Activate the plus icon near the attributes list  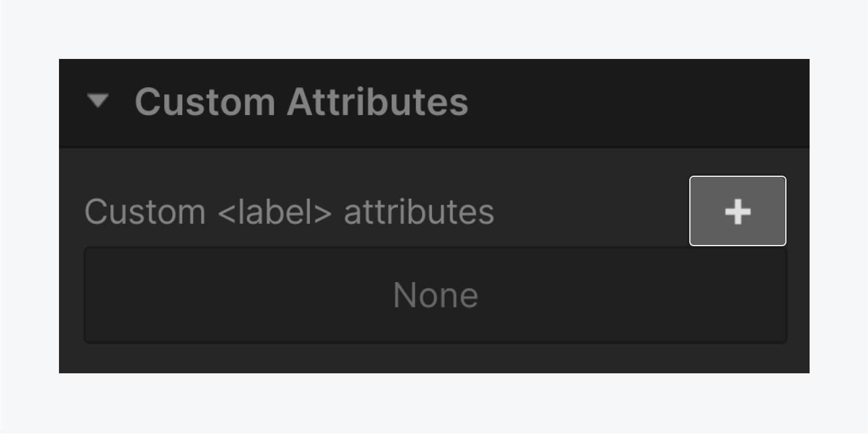click(x=738, y=211)
